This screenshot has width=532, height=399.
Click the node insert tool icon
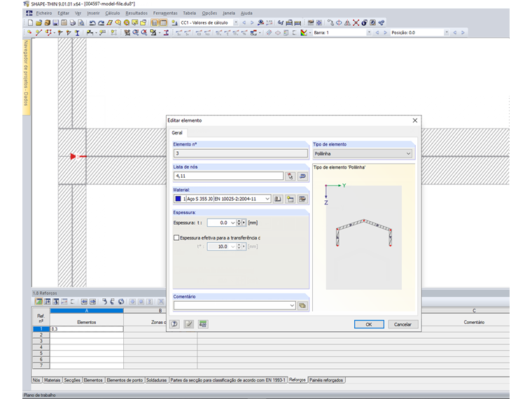pos(30,33)
